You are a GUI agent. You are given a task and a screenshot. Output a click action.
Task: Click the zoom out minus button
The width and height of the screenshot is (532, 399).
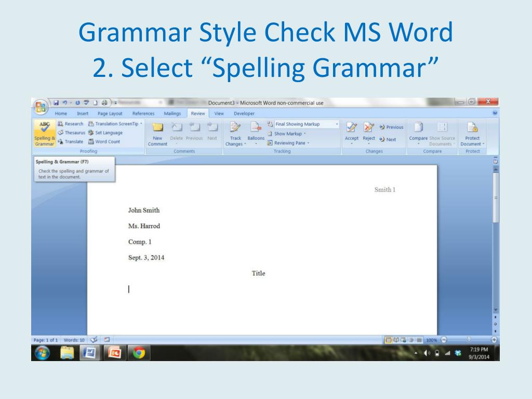pyautogui.click(x=444, y=340)
